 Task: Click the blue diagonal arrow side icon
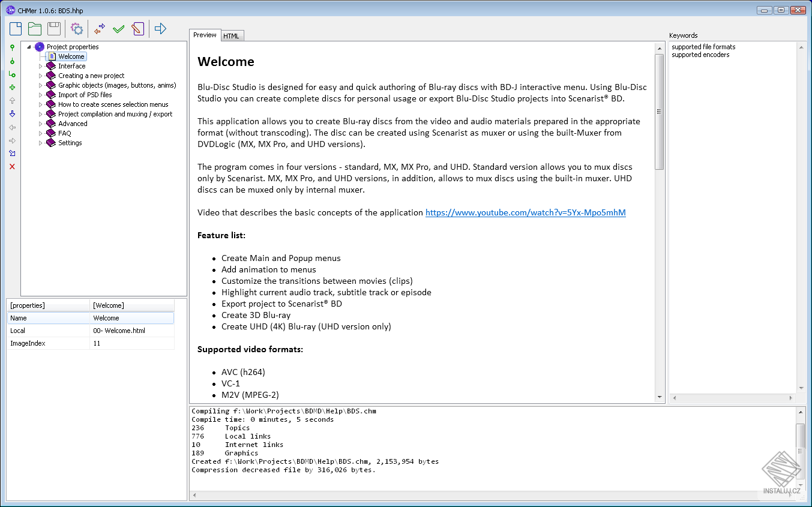12,154
